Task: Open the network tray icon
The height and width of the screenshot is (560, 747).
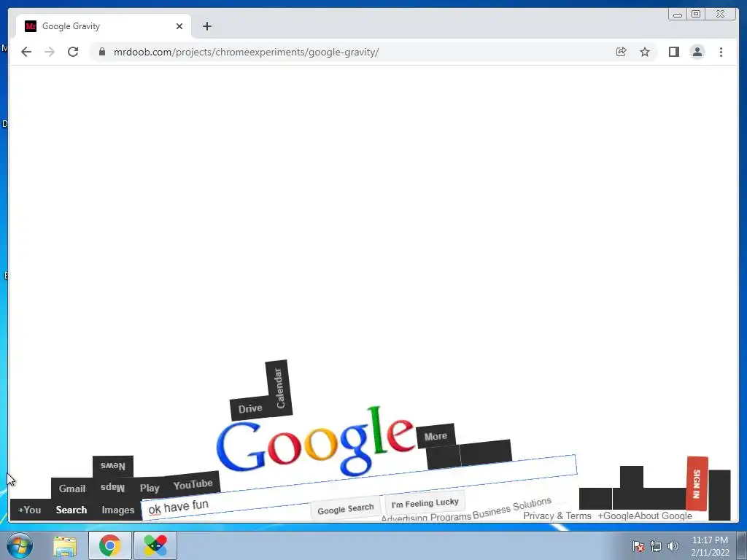Action: [x=656, y=547]
